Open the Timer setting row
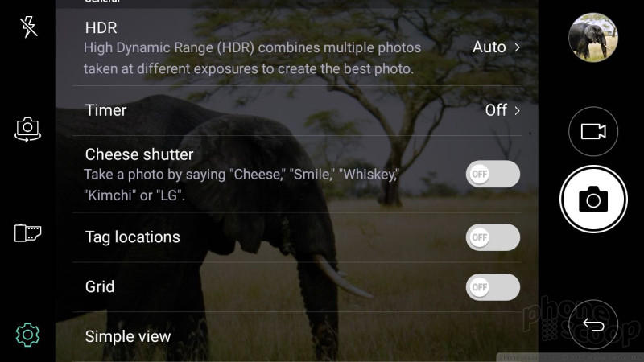The height and width of the screenshot is (362, 644). [296, 110]
